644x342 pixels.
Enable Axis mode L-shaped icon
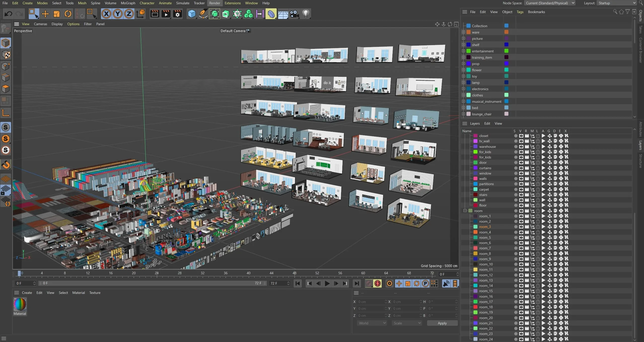[x=6, y=113]
